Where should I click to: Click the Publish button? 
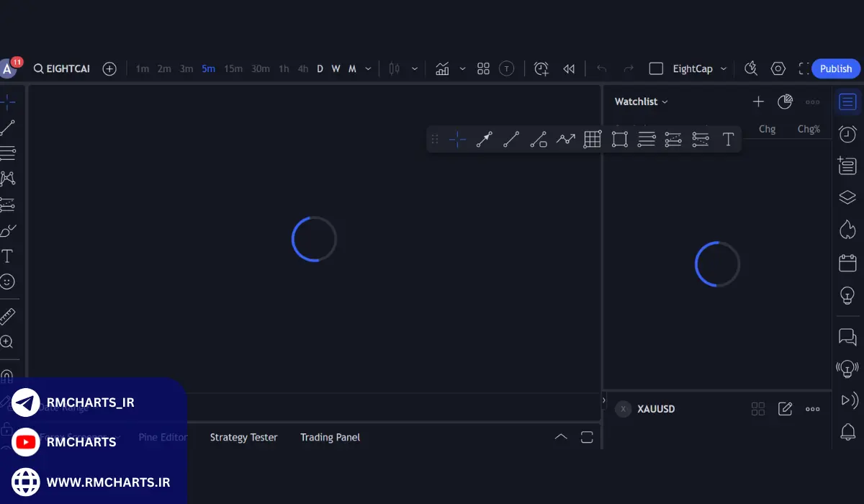click(835, 69)
